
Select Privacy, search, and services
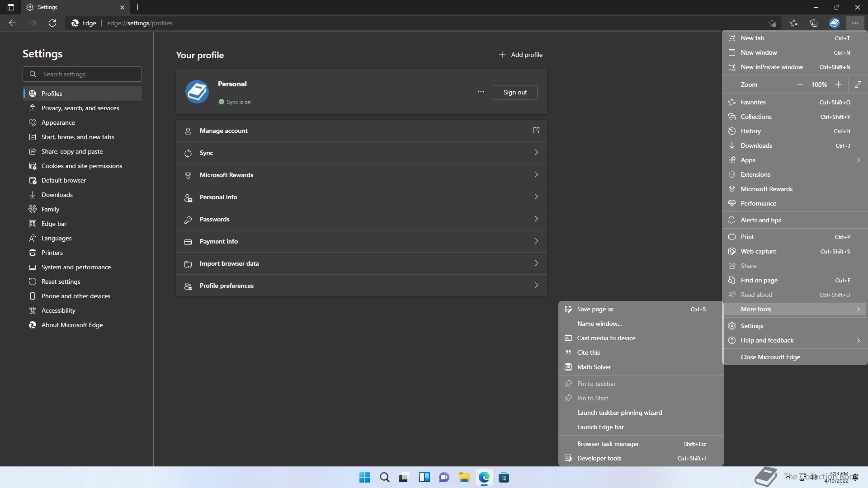click(82, 108)
